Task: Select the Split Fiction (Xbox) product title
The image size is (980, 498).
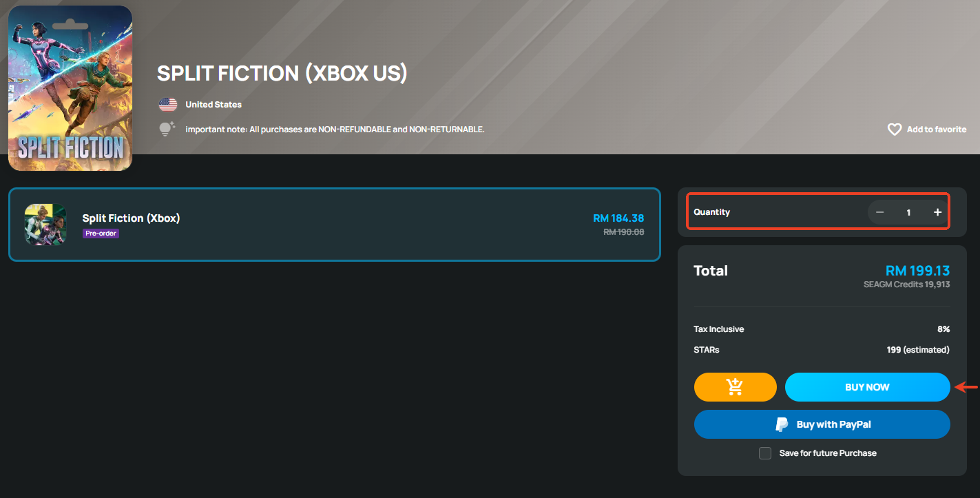Action: pos(131,218)
